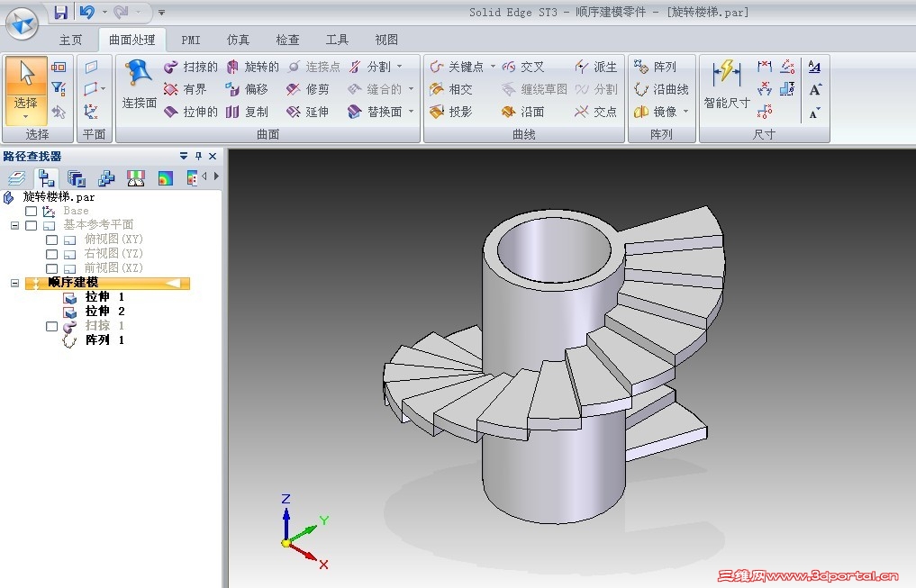This screenshot has width=916, height=588.
Task: Open the 阵列 pattern tool
Action: [x=656, y=68]
